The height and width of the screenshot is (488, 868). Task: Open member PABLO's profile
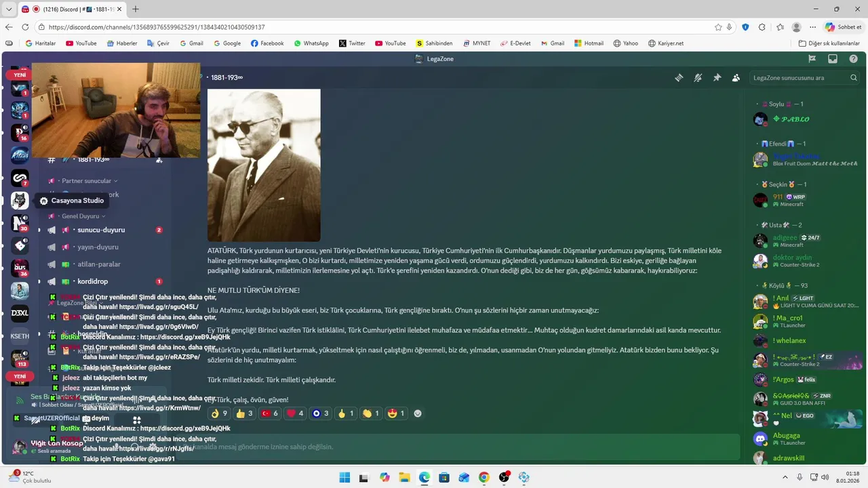click(x=808, y=119)
